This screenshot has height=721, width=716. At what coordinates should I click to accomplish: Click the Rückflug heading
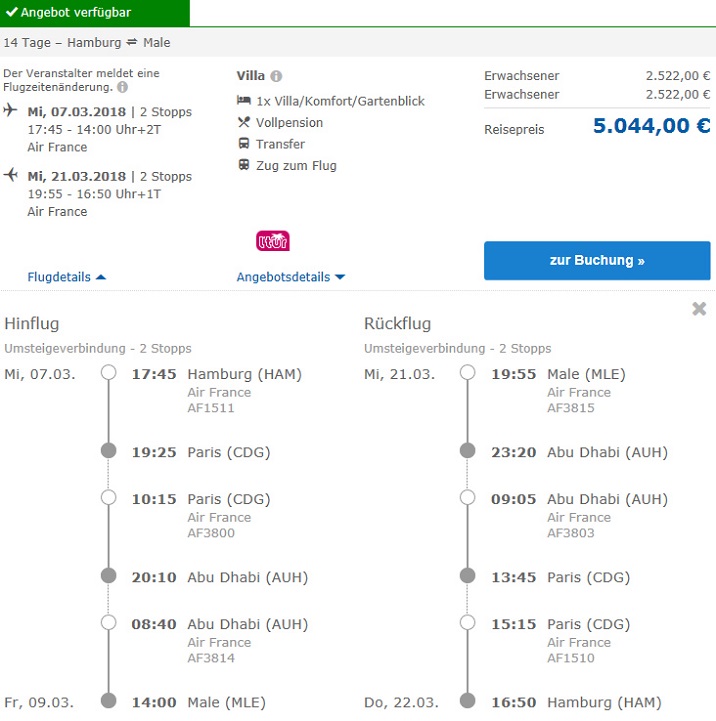click(397, 323)
